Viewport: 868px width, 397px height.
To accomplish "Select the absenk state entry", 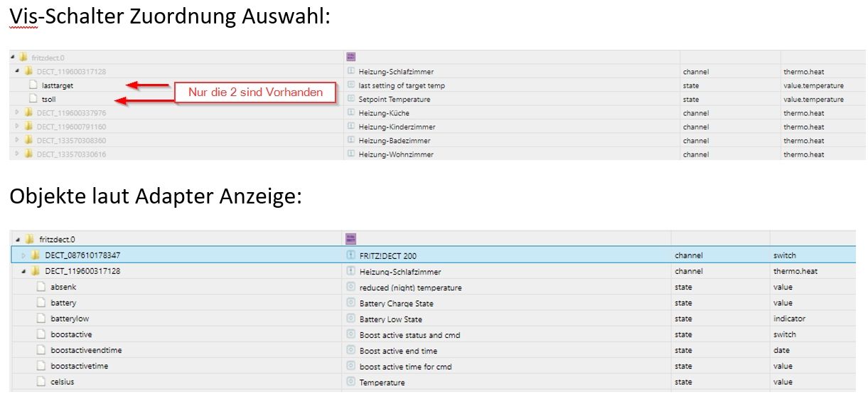I will point(63,287).
